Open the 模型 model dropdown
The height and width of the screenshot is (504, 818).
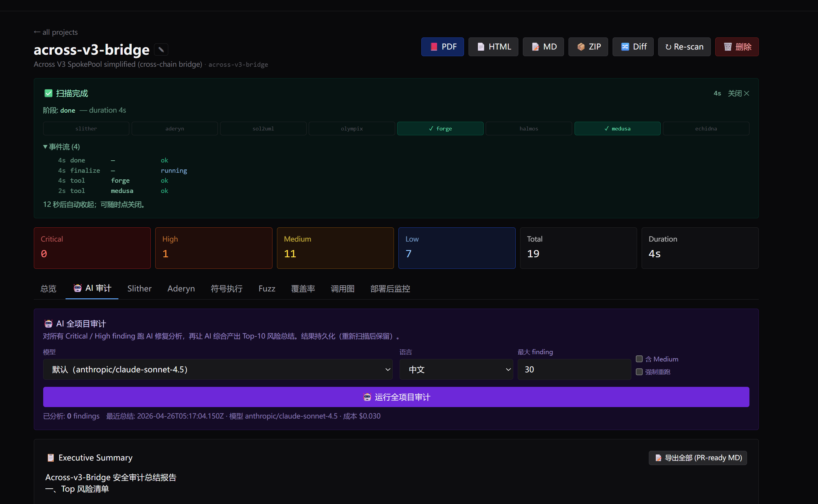217,369
